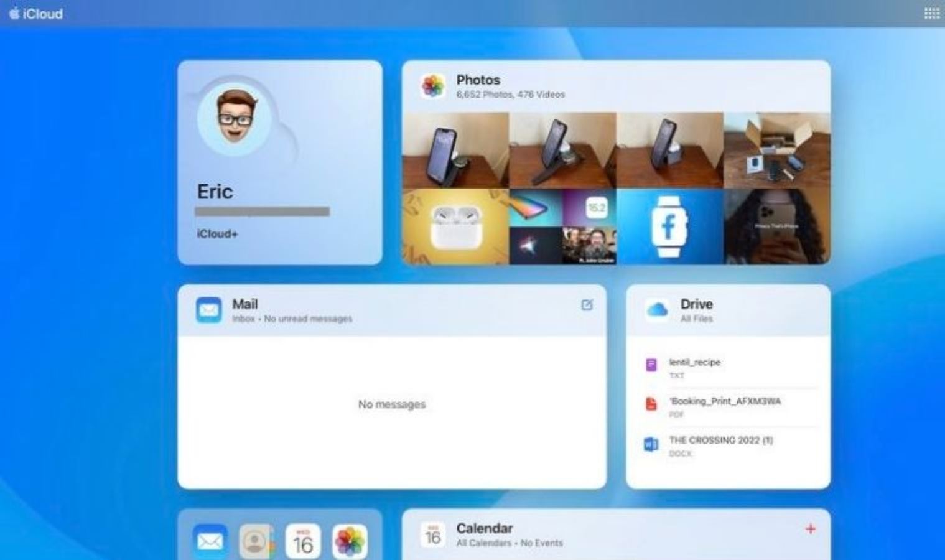Launch Mail from the app shortcuts tile

click(x=210, y=541)
